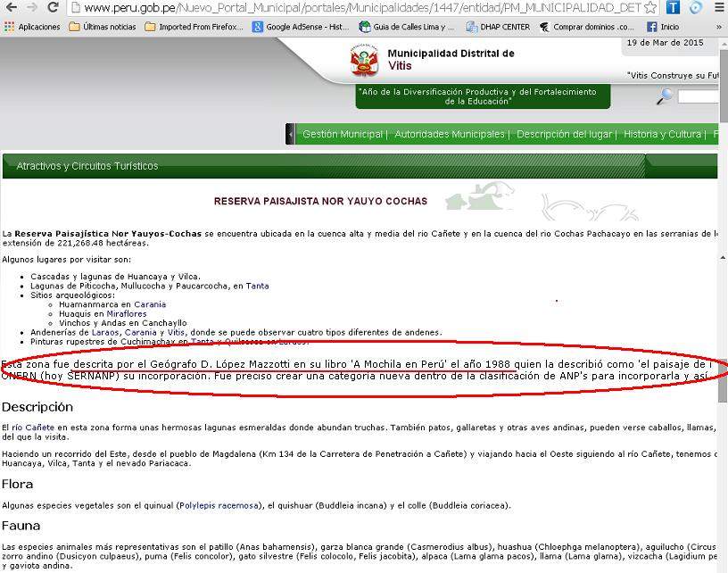The height and width of the screenshot is (573, 728).
Task: Open the Chrome menu hamburger icon
Action: pos(718,8)
